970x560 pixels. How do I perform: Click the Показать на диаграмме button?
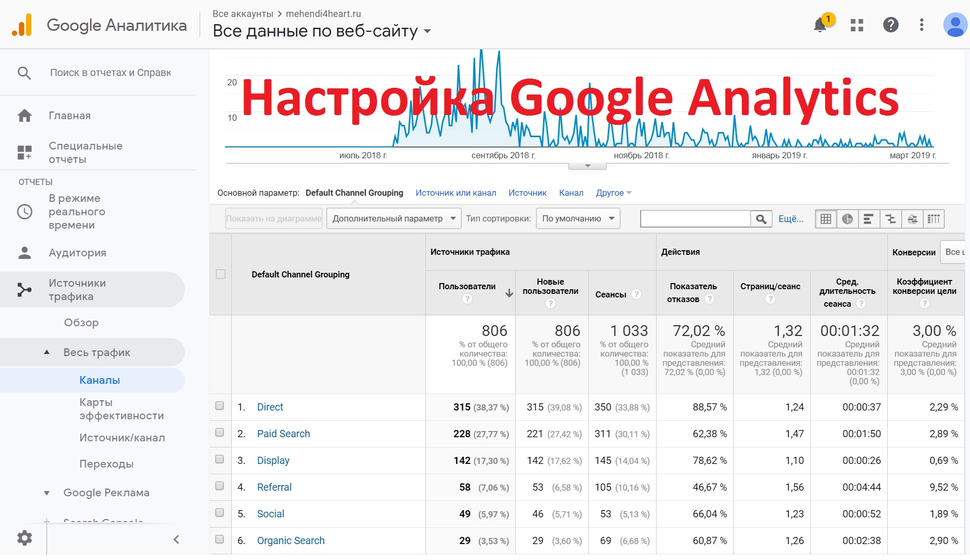pyautogui.click(x=274, y=218)
